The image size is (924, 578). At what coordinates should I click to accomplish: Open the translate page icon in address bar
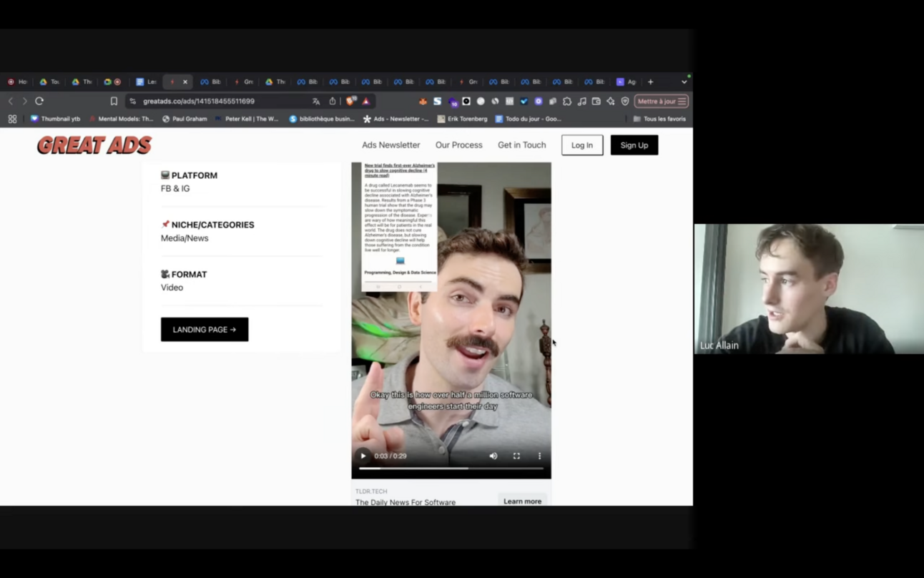316,101
